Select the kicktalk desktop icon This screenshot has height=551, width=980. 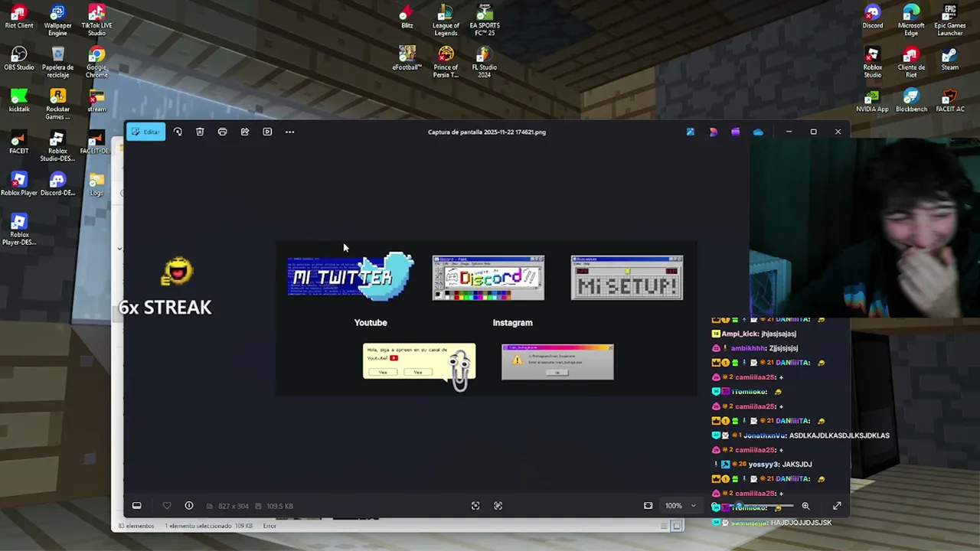coord(19,101)
